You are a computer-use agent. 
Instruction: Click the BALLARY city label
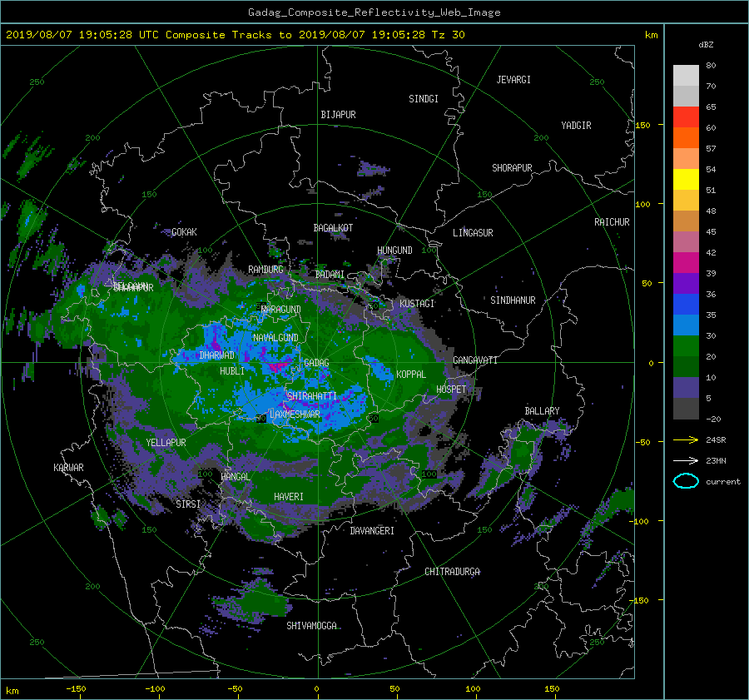(x=542, y=411)
